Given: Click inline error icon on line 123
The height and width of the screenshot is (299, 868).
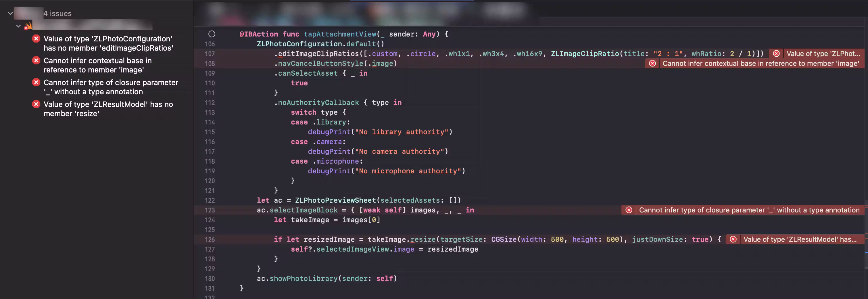Looking at the screenshot, I should [629, 210].
